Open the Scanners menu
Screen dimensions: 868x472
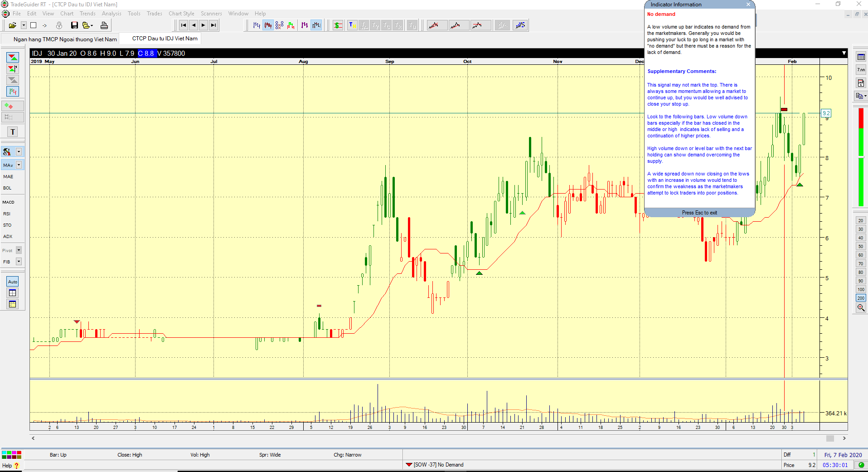(x=211, y=14)
